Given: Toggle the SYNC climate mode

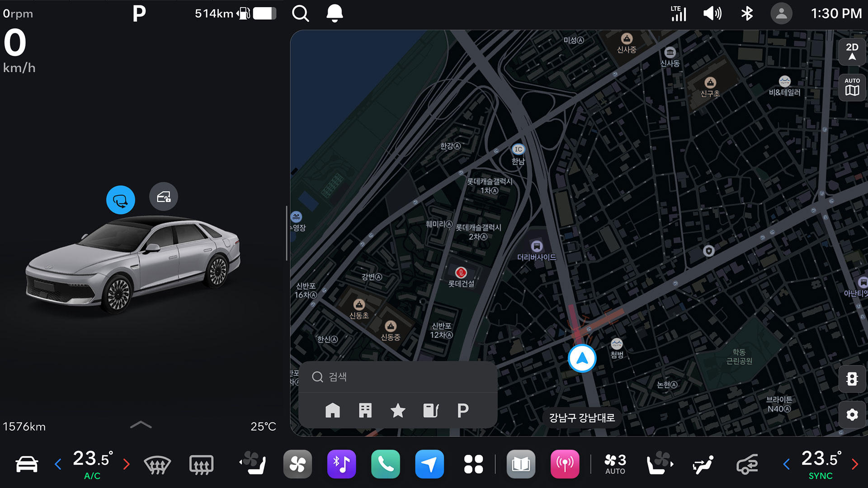Looking at the screenshot, I should [x=821, y=476].
